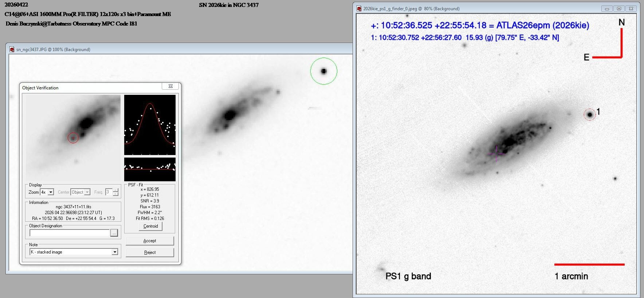Click the ellipsis browse button beside designation
This screenshot has height=298, width=644.
pyautogui.click(x=114, y=233)
